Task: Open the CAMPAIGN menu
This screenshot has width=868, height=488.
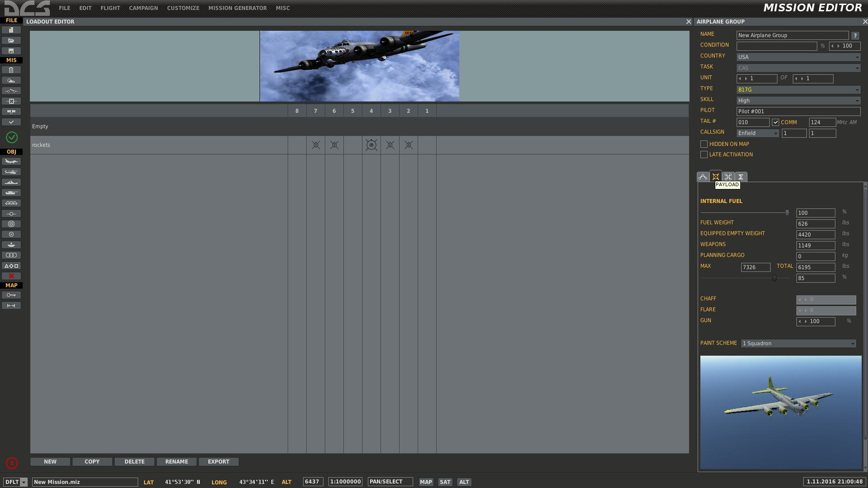Action: pyautogui.click(x=144, y=8)
